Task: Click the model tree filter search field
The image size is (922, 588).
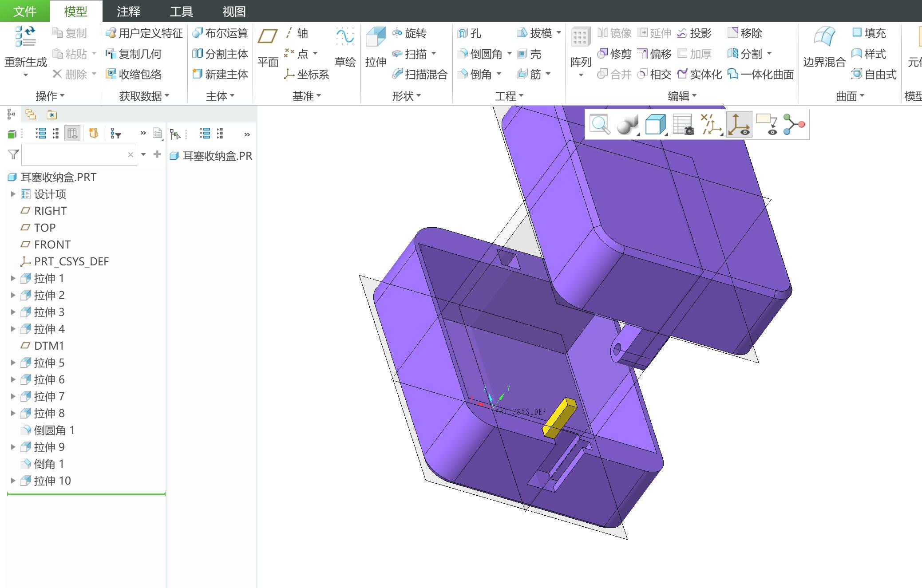Action: (74, 155)
